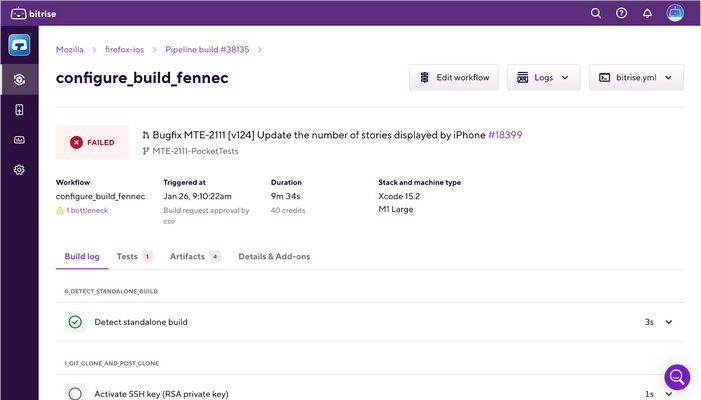Open pull request link #18399
701x400 pixels.
coord(505,135)
